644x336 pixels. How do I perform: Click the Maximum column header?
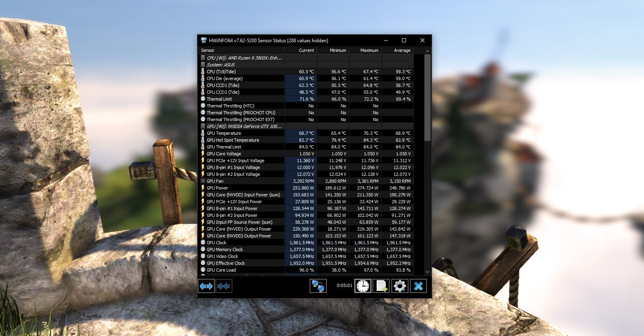(x=365, y=50)
